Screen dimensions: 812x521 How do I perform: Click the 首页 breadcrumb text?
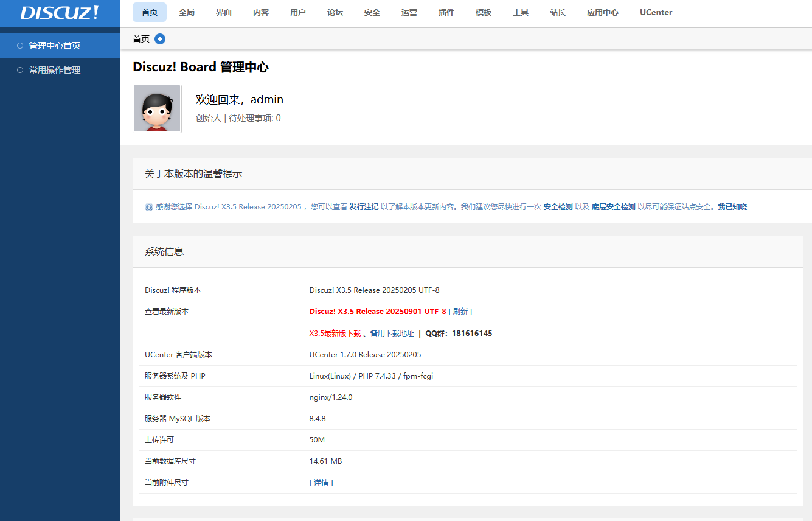[x=141, y=39]
